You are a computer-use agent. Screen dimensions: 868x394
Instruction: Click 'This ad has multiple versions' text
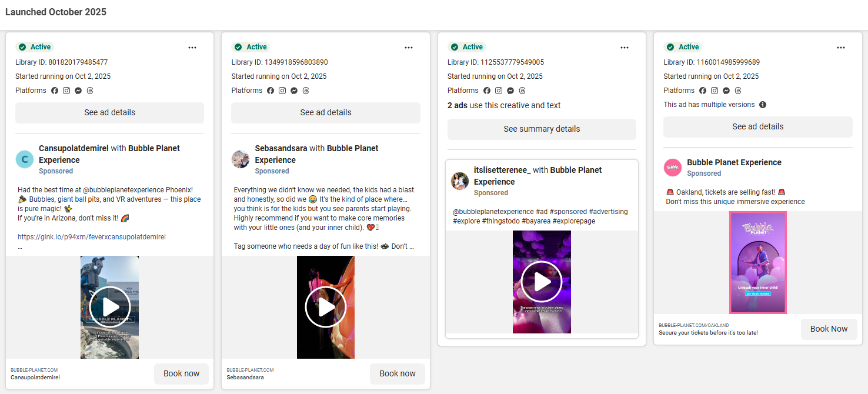(709, 105)
